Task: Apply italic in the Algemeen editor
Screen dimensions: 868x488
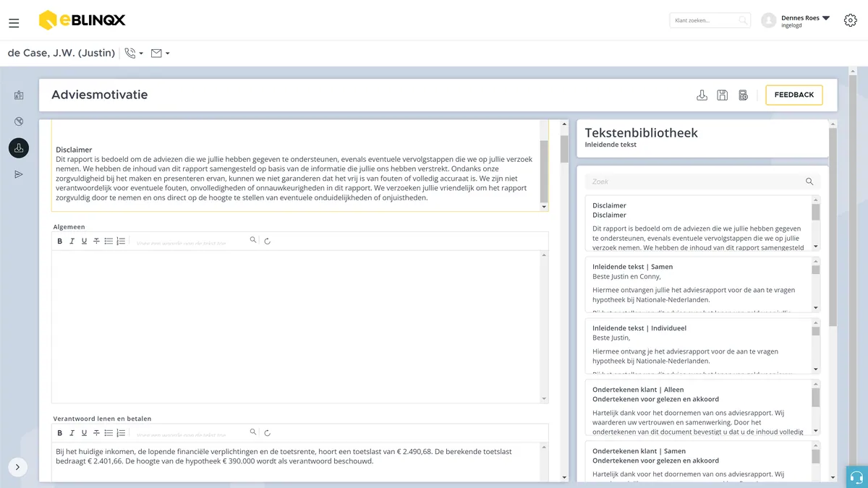Action: click(x=72, y=241)
